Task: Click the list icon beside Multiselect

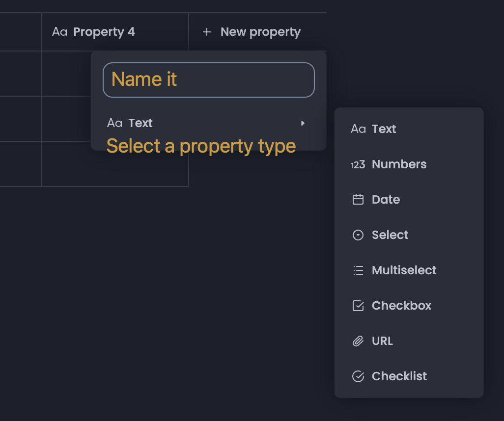Action: click(x=358, y=270)
